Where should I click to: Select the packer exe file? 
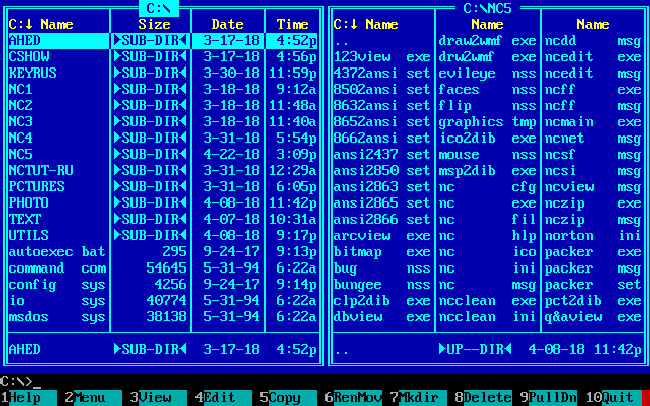[x=593, y=252]
